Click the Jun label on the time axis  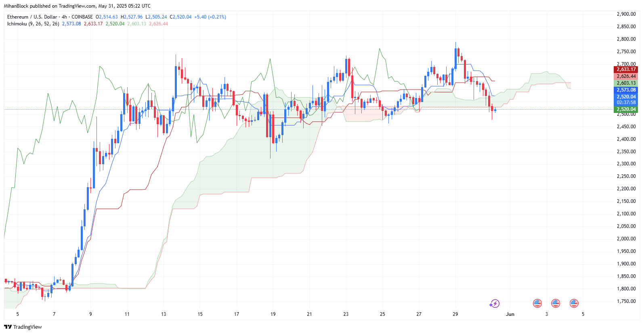click(x=510, y=314)
